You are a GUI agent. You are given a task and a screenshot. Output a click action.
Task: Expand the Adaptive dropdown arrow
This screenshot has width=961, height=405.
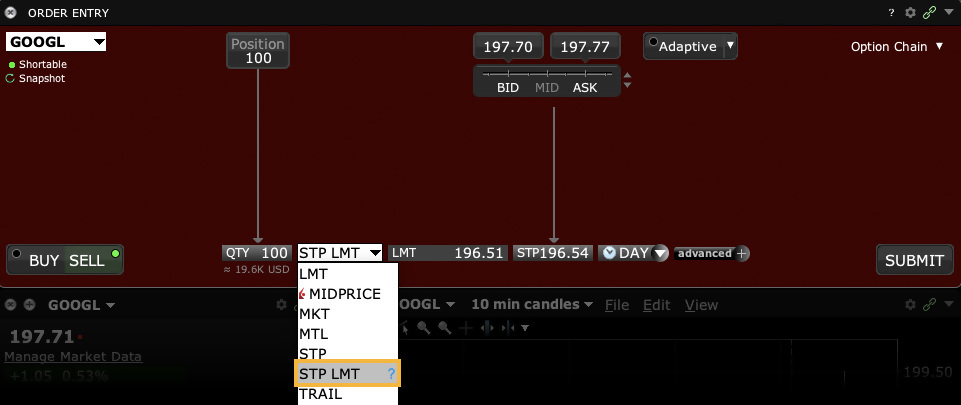click(x=730, y=46)
